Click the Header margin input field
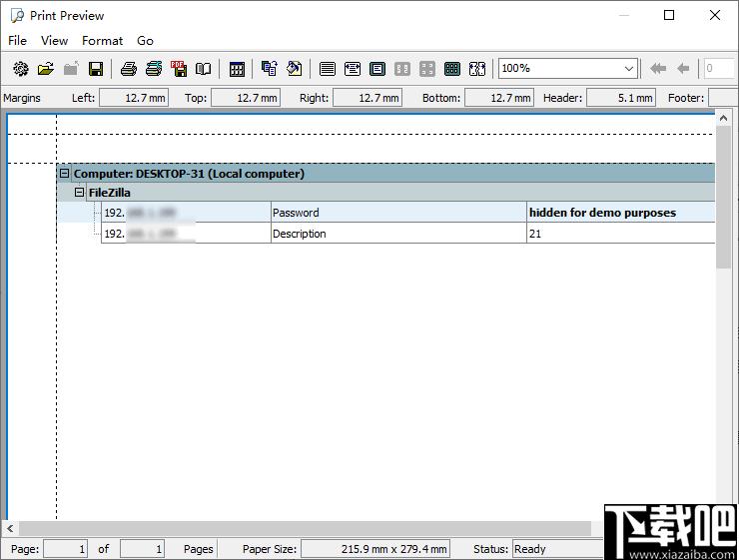 pyautogui.click(x=621, y=98)
